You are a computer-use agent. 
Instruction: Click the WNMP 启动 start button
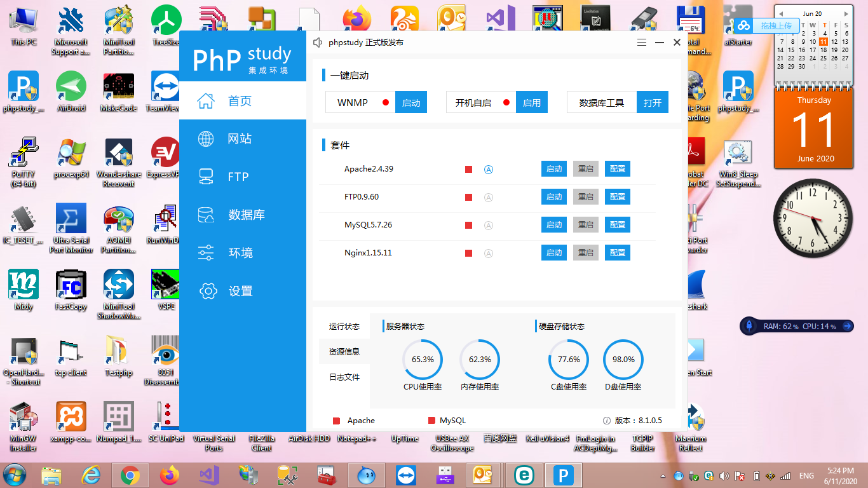pyautogui.click(x=411, y=102)
